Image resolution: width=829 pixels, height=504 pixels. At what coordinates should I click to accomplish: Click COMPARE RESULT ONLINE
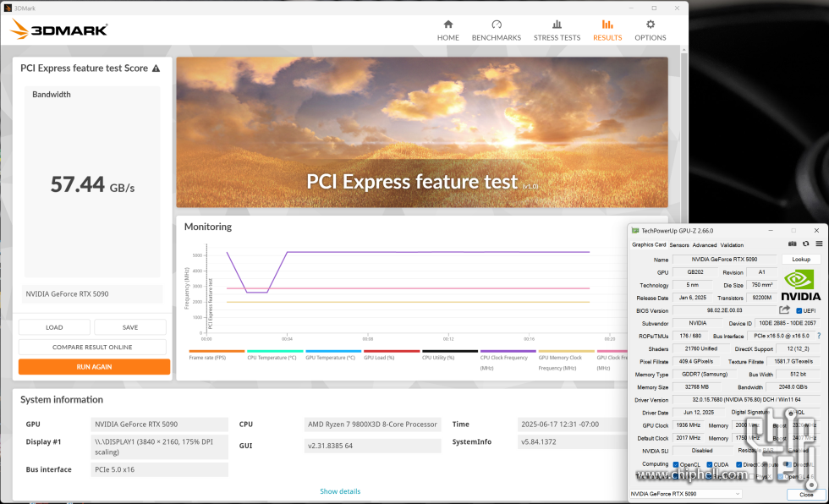coord(92,347)
